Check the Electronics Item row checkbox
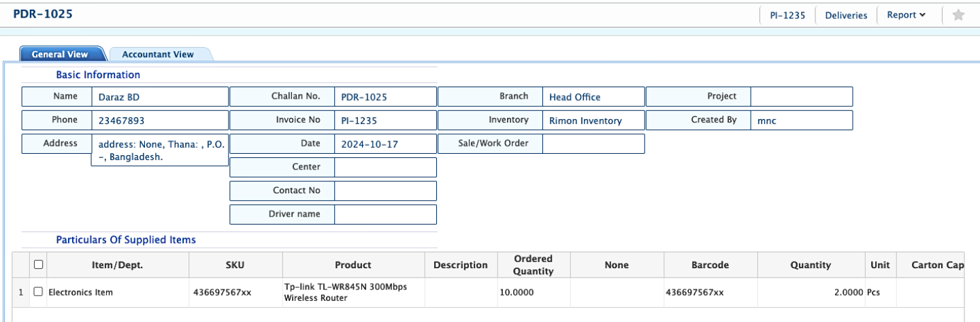Image resolution: width=980 pixels, height=322 pixels. pos(38,292)
